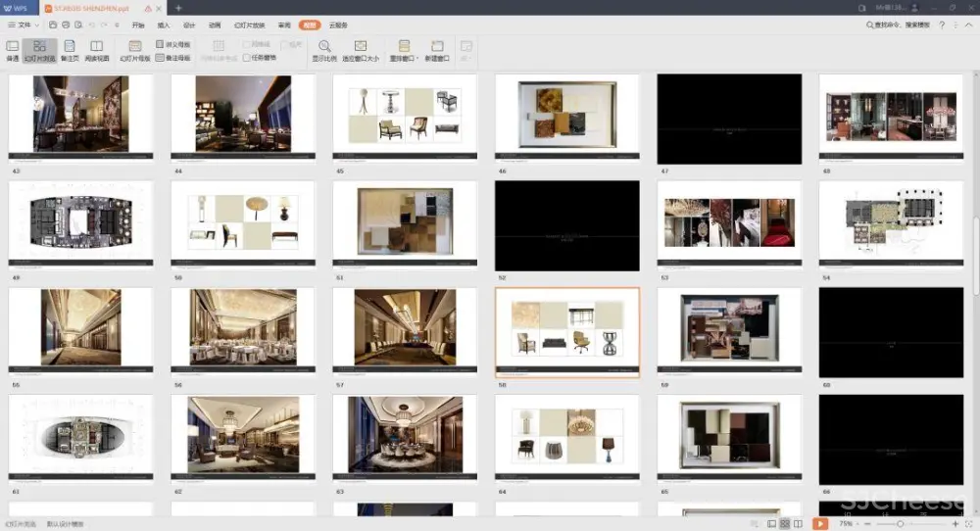The width and height of the screenshot is (980, 531).
Task: Click the New Window (新建窗口) icon
Action: point(437,50)
